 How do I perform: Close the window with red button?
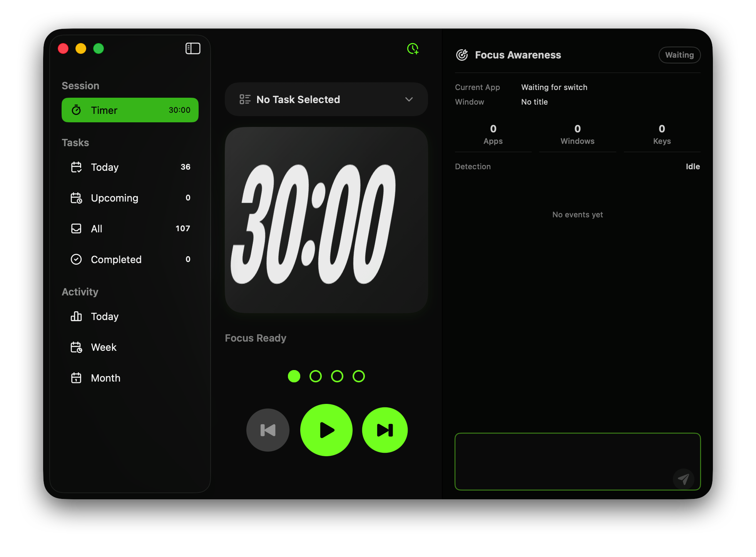(x=63, y=48)
